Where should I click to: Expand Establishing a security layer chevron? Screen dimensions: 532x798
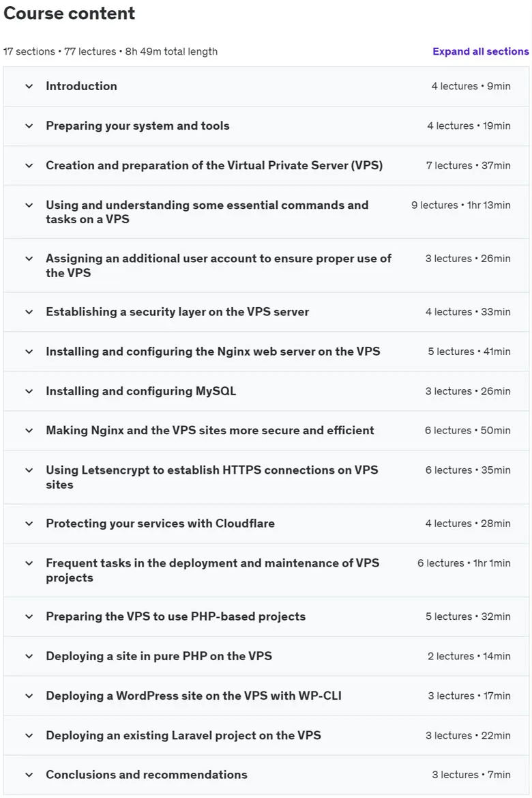point(29,312)
